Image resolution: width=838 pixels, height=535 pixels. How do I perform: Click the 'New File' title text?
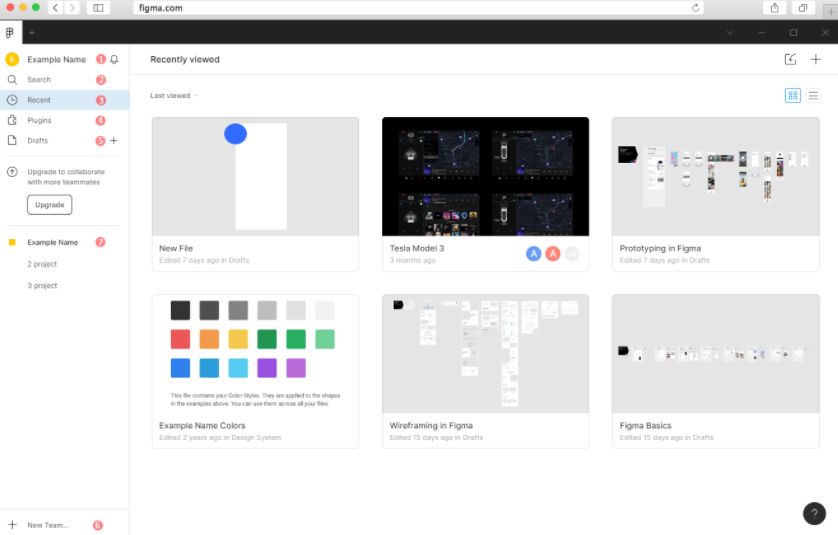click(176, 249)
